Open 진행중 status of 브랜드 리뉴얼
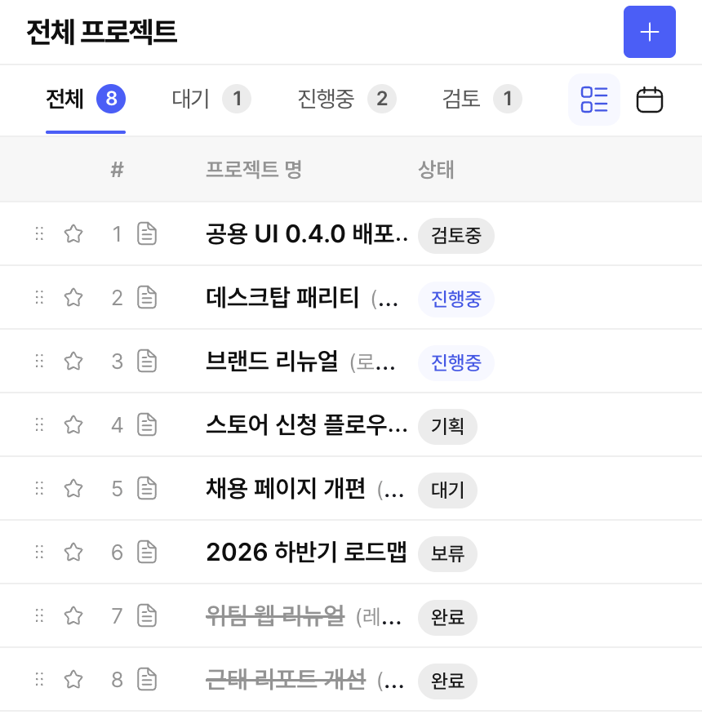This screenshot has height=728, width=702. click(456, 362)
